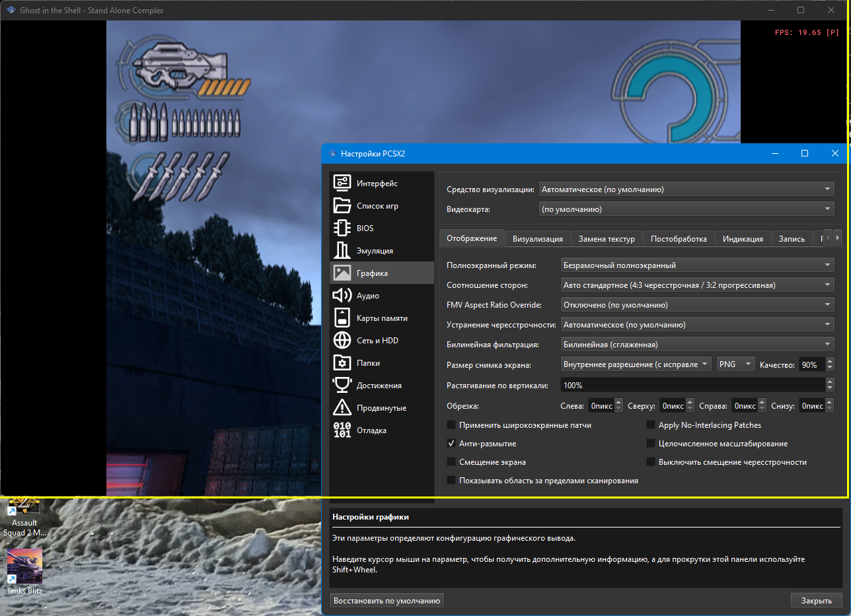Change the Соотношение сторон dropdown

coord(697,285)
